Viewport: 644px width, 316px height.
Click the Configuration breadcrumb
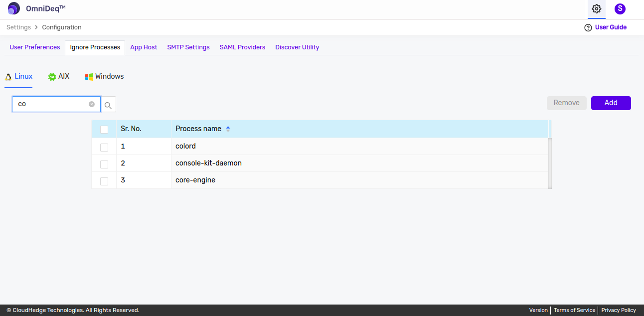click(62, 27)
